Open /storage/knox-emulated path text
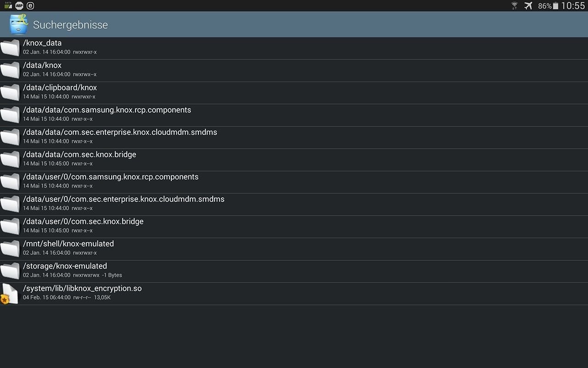Image resolution: width=588 pixels, height=368 pixels. pos(65,266)
